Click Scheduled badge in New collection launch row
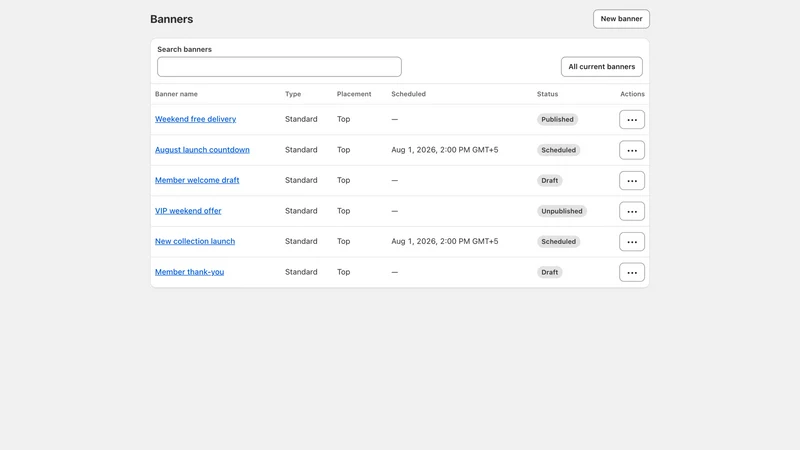Screen dimensions: 800x450 click(x=558, y=242)
